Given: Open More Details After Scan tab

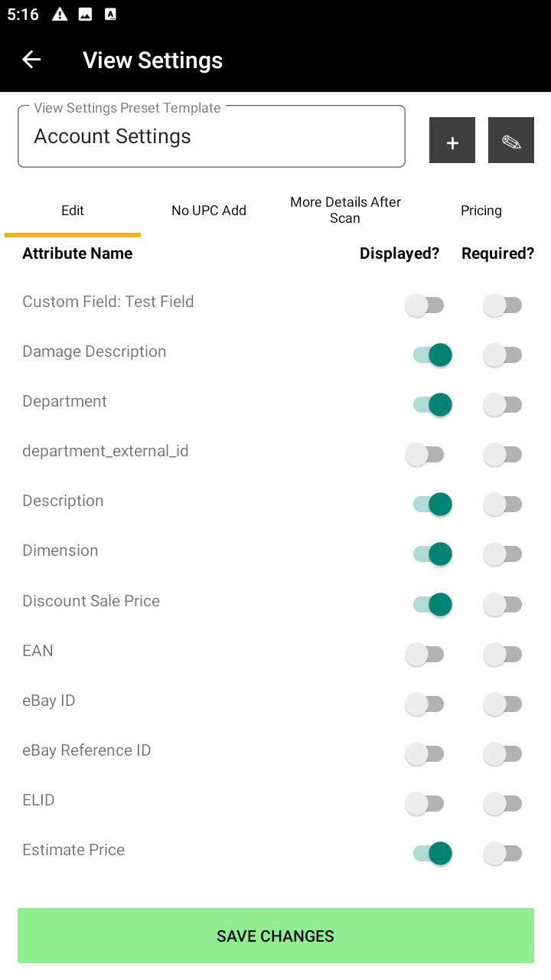Looking at the screenshot, I should tap(345, 211).
